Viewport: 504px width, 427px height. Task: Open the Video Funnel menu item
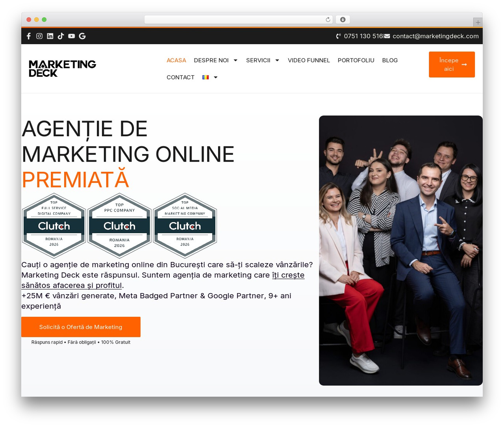(x=309, y=60)
